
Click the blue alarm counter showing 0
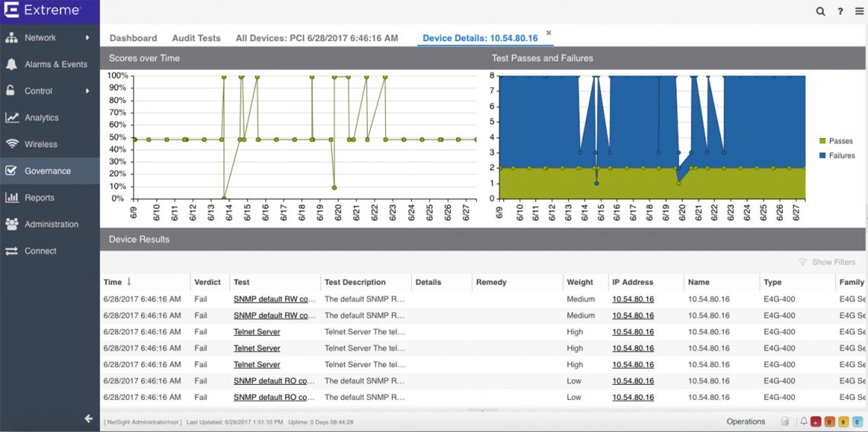(857, 422)
